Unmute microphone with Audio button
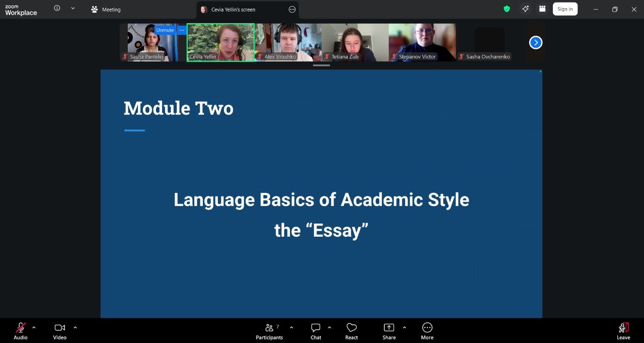644x343 pixels. click(x=21, y=331)
